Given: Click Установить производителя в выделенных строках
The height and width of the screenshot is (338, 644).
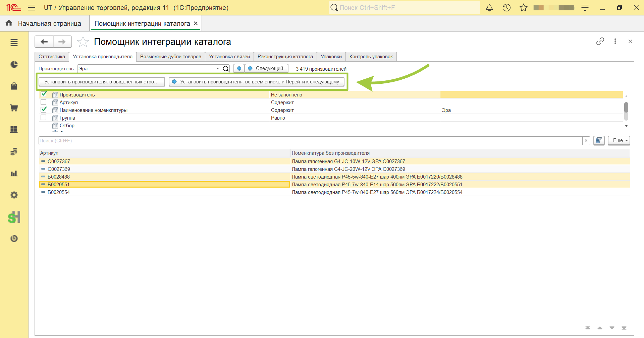Looking at the screenshot, I should [102, 82].
